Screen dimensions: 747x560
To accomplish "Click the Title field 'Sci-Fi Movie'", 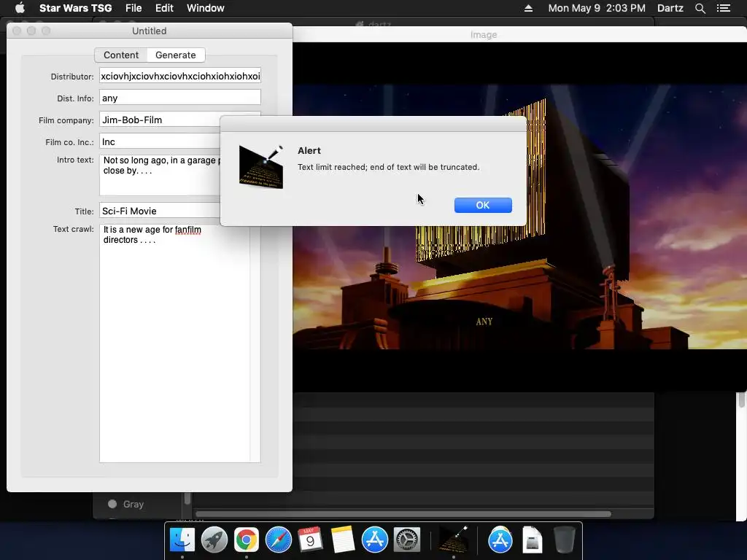I will (160, 211).
